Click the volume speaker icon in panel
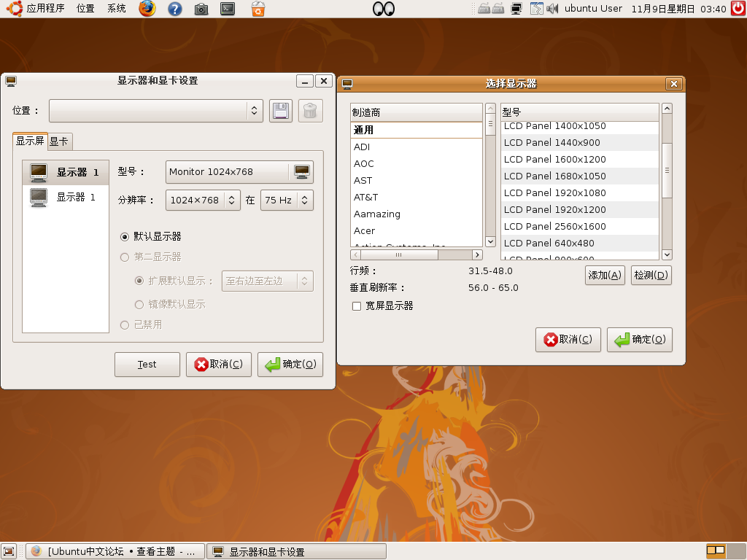The width and height of the screenshot is (747, 560). (x=551, y=9)
